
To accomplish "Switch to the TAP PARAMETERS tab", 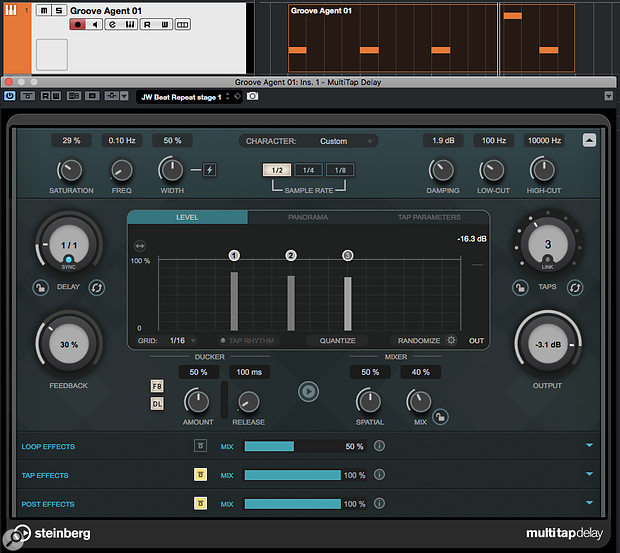I will click(429, 217).
